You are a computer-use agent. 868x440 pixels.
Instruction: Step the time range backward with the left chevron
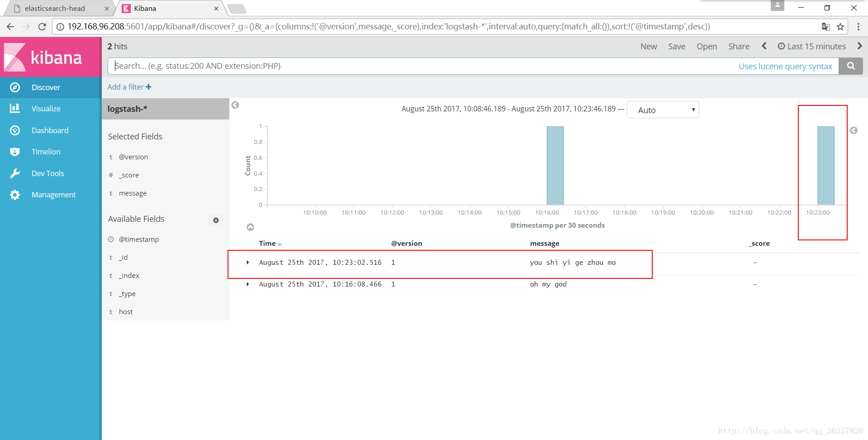764,46
